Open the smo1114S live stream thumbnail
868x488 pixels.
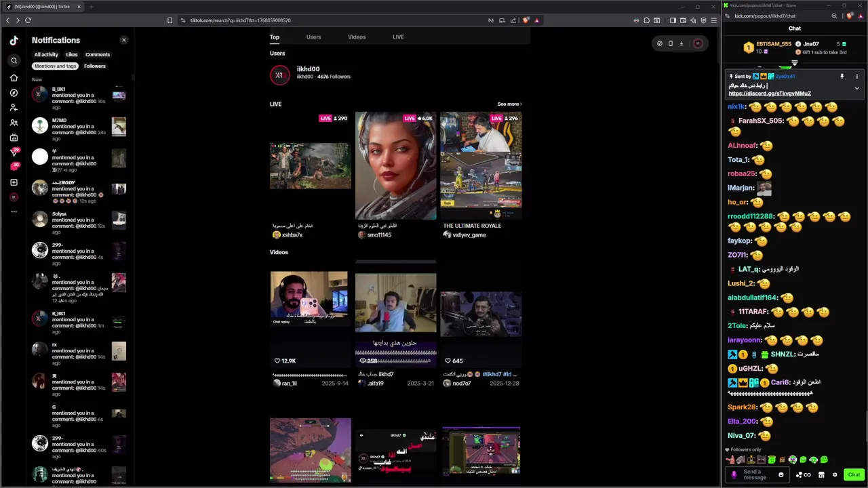[x=396, y=165]
